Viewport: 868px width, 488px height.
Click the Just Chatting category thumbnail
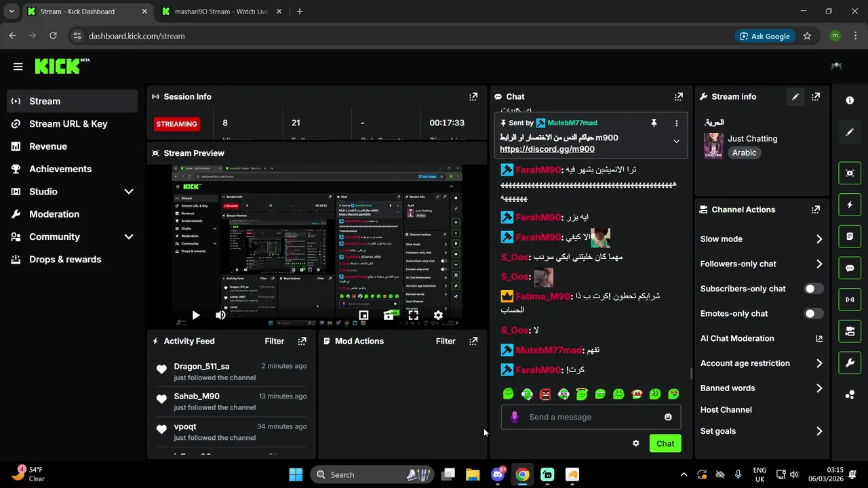(713, 146)
